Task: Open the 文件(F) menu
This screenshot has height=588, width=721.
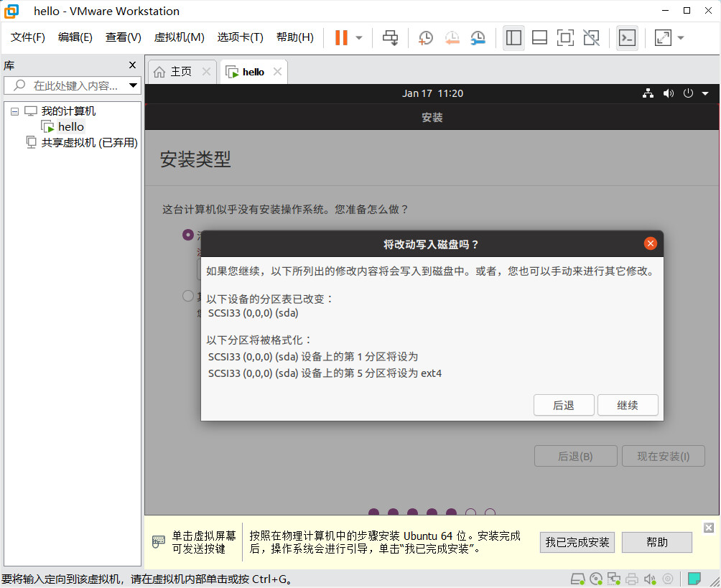Action: 27,37
